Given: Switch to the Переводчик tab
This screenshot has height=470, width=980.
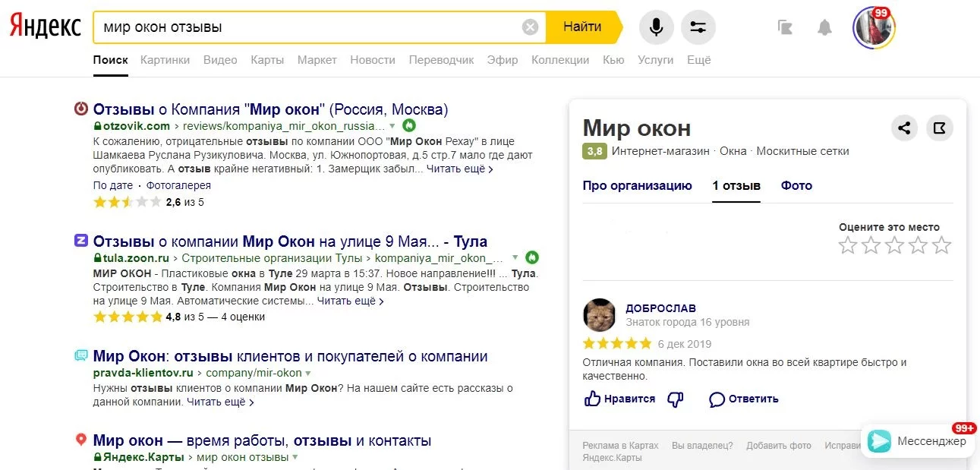Looking at the screenshot, I should (x=441, y=60).
